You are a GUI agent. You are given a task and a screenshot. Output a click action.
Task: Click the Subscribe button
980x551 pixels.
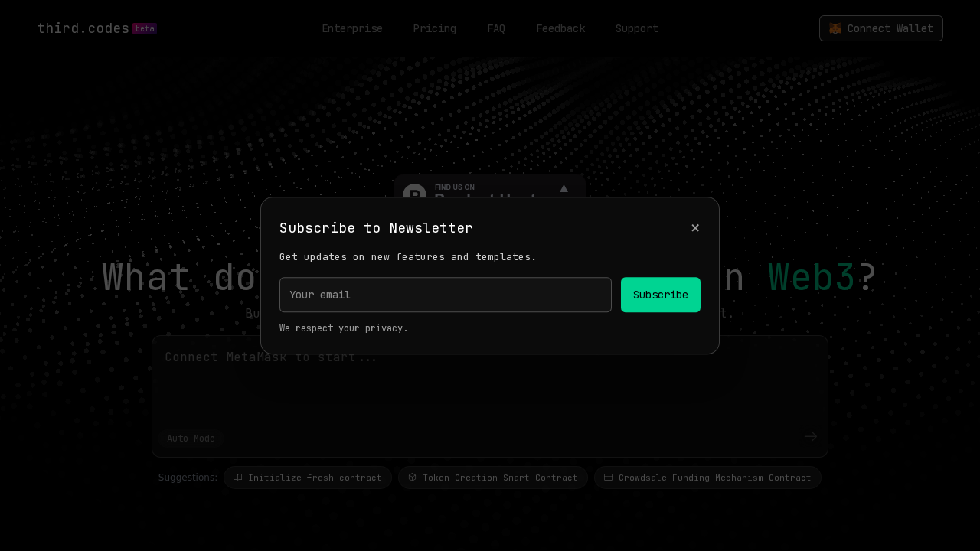pos(660,295)
